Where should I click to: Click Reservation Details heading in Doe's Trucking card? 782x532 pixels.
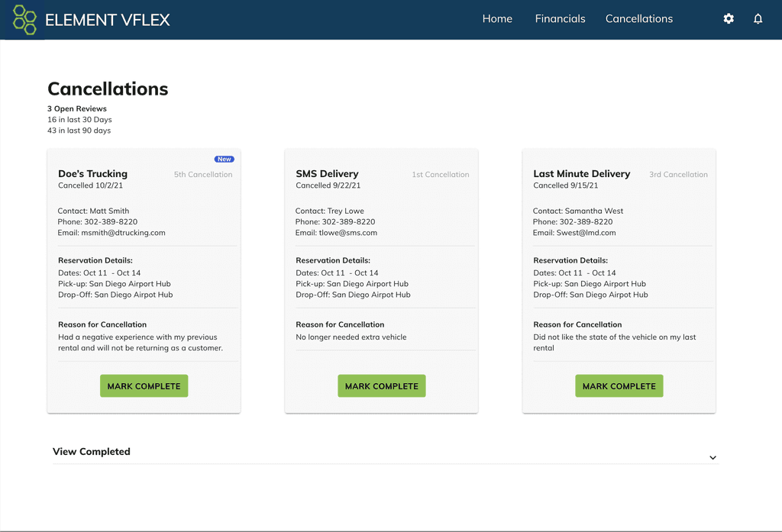[x=95, y=260]
